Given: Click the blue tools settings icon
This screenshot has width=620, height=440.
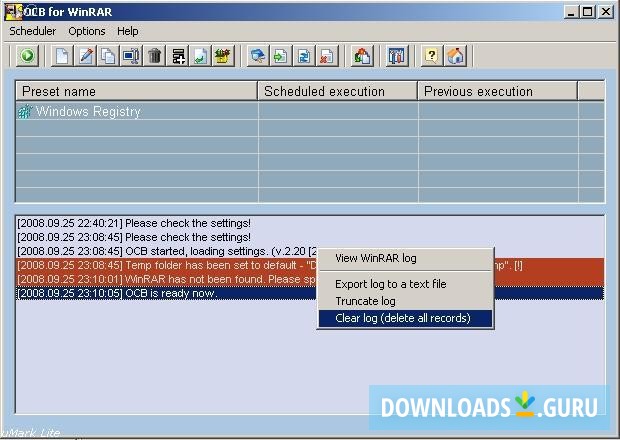Looking at the screenshot, I should click(x=397, y=56).
